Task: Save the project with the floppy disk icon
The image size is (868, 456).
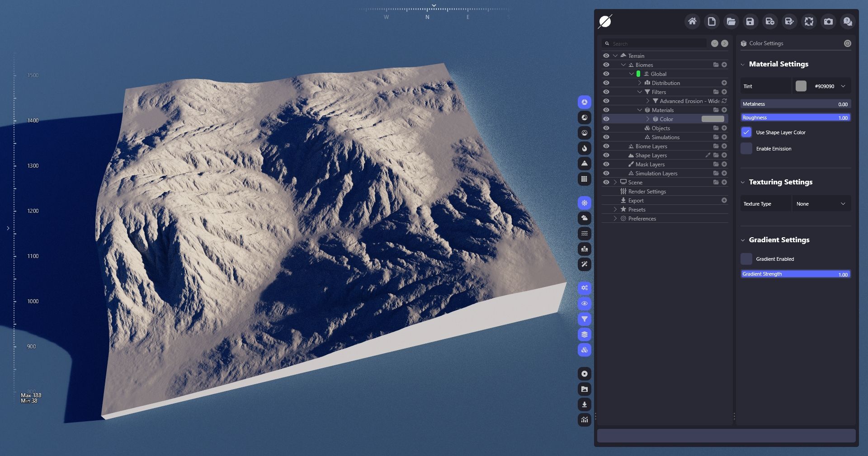Action: pos(750,21)
